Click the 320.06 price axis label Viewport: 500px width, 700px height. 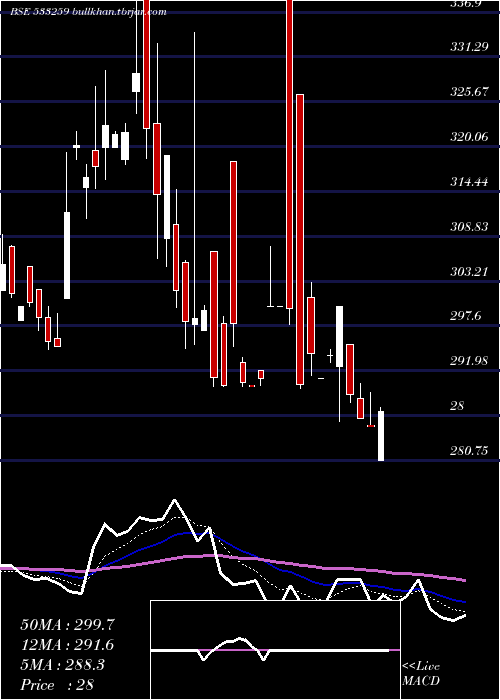(x=469, y=137)
